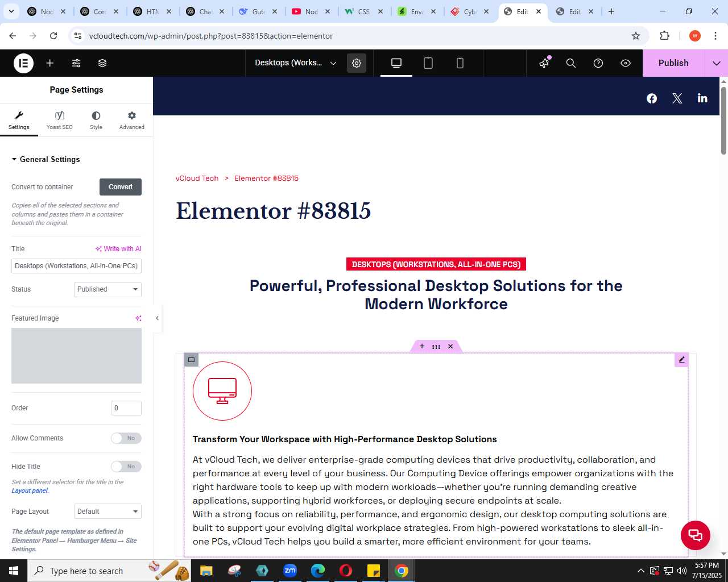This screenshot has width=728, height=582.
Task: Delete container with the handle X icon
Action: [x=450, y=346]
